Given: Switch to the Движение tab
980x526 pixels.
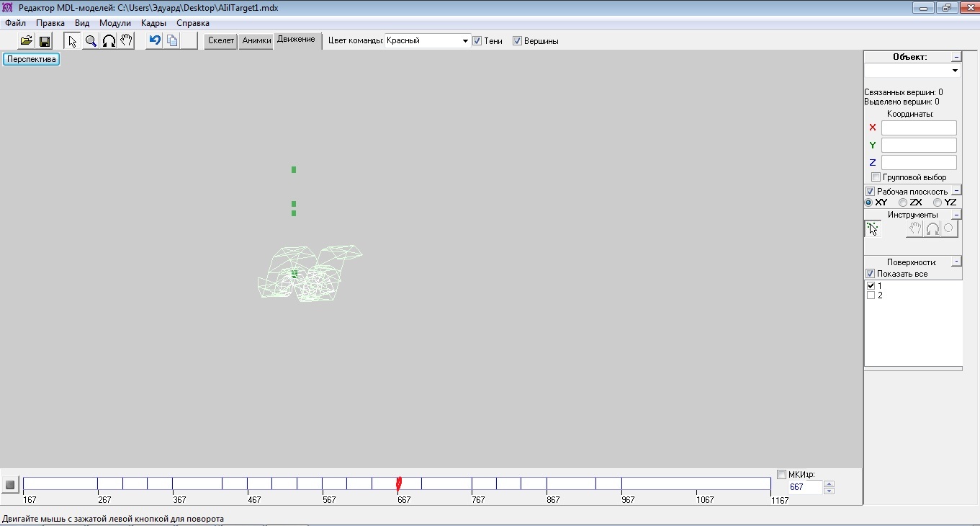Looking at the screenshot, I should tap(297, 40).
